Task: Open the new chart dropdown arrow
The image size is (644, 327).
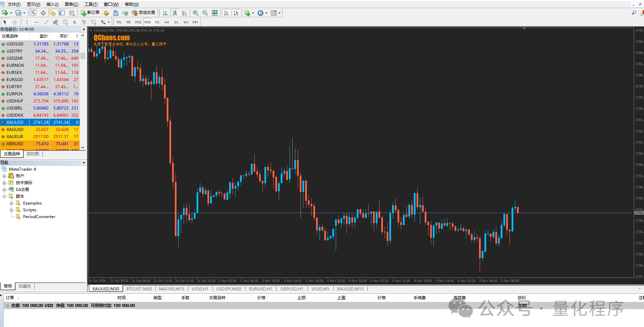Action: tap(11, 13)
